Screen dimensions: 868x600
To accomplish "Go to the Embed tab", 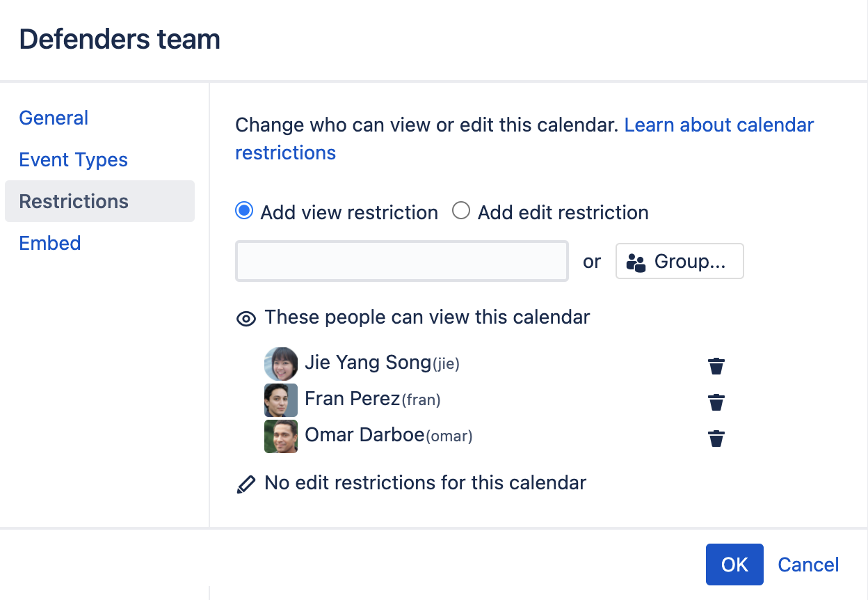I will point(50,244).
